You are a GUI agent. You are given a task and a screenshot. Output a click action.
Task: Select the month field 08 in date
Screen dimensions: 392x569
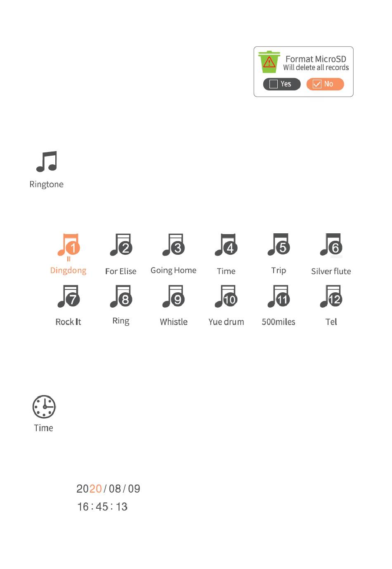115,488
